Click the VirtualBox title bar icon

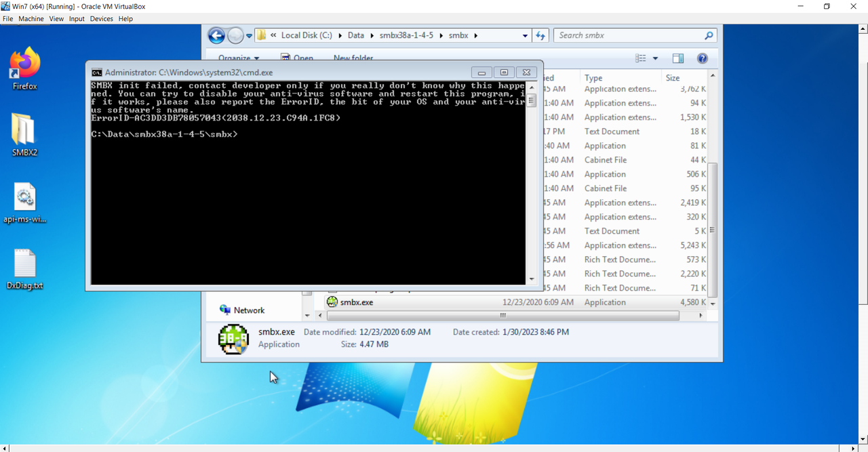click(x=5, y=6)
